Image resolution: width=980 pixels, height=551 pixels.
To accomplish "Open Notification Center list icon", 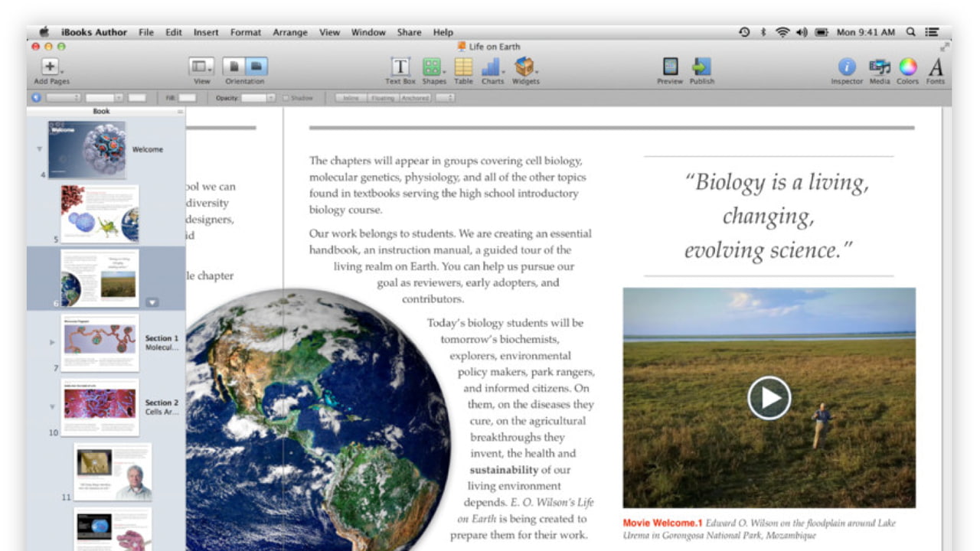I will [x=932, y=32].
